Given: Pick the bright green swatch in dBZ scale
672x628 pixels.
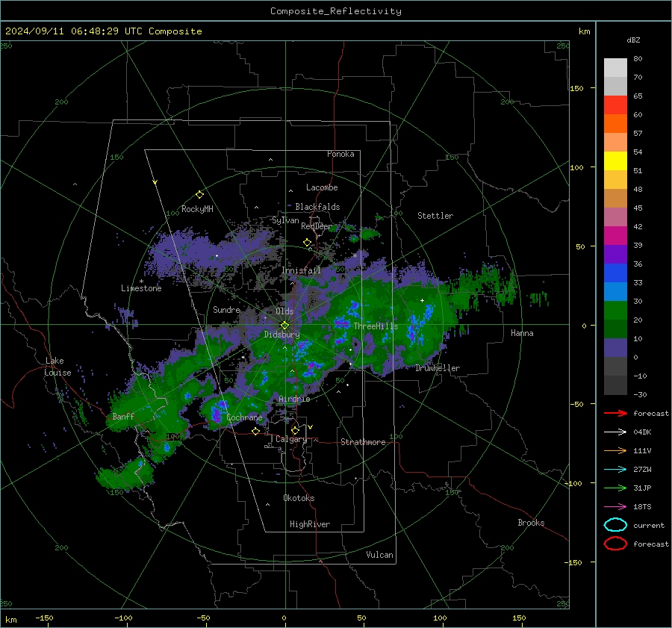Looking at the screenshot, I should (x=615, y=310).
